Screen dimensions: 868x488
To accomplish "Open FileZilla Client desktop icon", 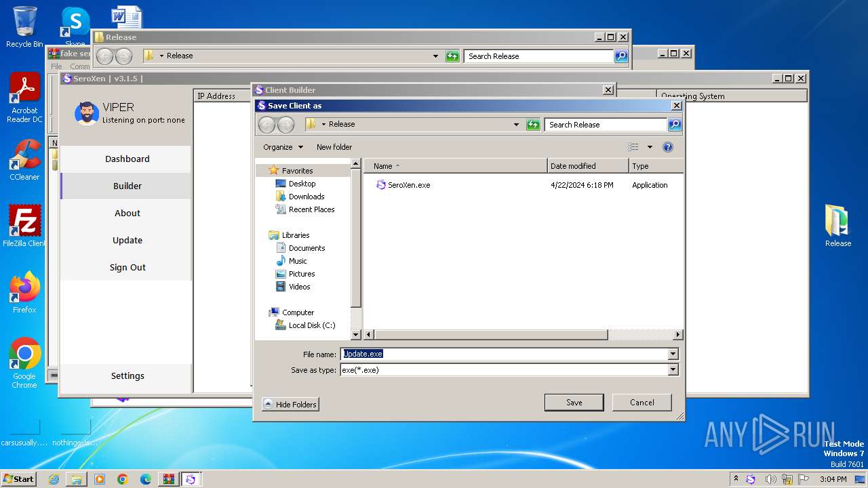I will (x=24, y=226).
